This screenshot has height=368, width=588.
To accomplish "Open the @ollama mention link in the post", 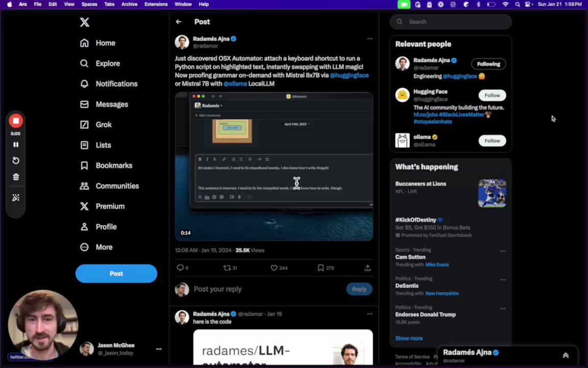I will tap(235, 84).
